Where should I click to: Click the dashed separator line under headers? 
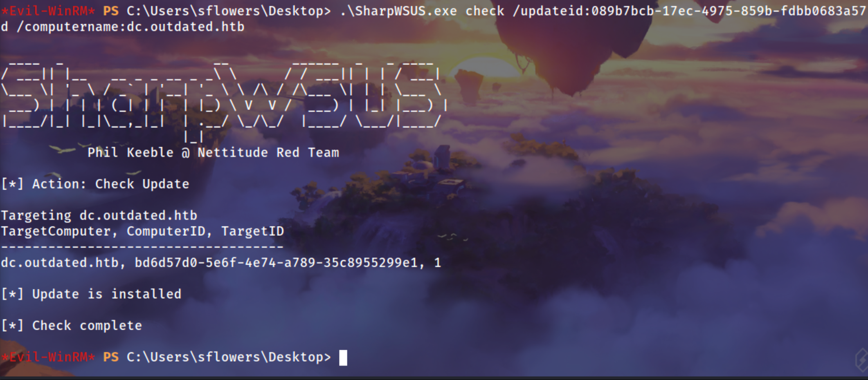point(142,247)
